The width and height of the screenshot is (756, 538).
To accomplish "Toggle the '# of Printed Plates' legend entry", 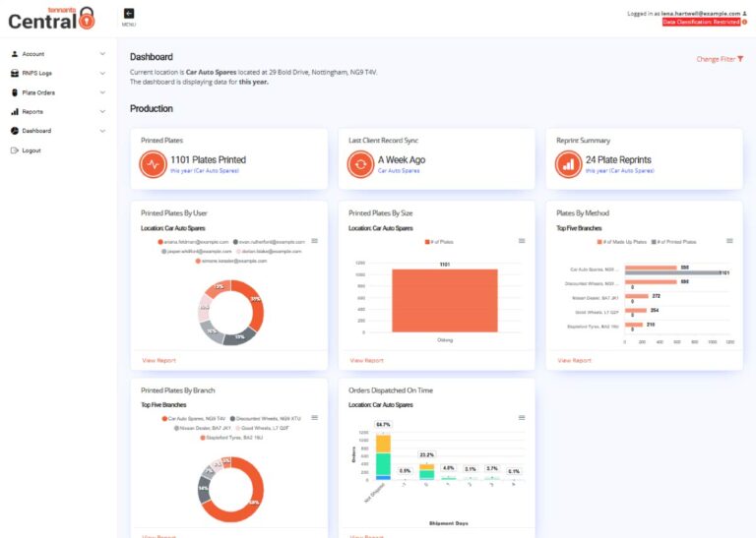I will [674, 242].
